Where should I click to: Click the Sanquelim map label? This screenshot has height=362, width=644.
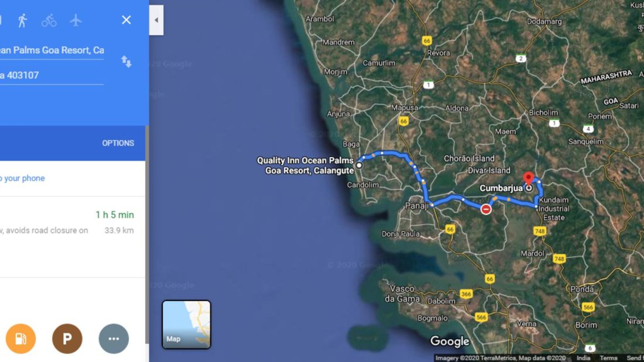pyautogui.click(x=586, y=141)
